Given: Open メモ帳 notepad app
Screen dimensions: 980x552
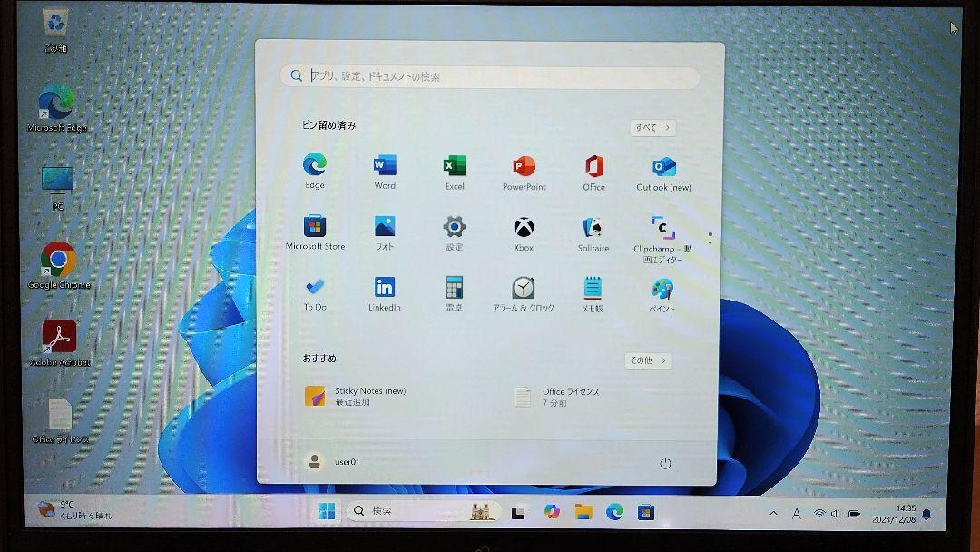Looking at the screenshot, I should (593, 294).
